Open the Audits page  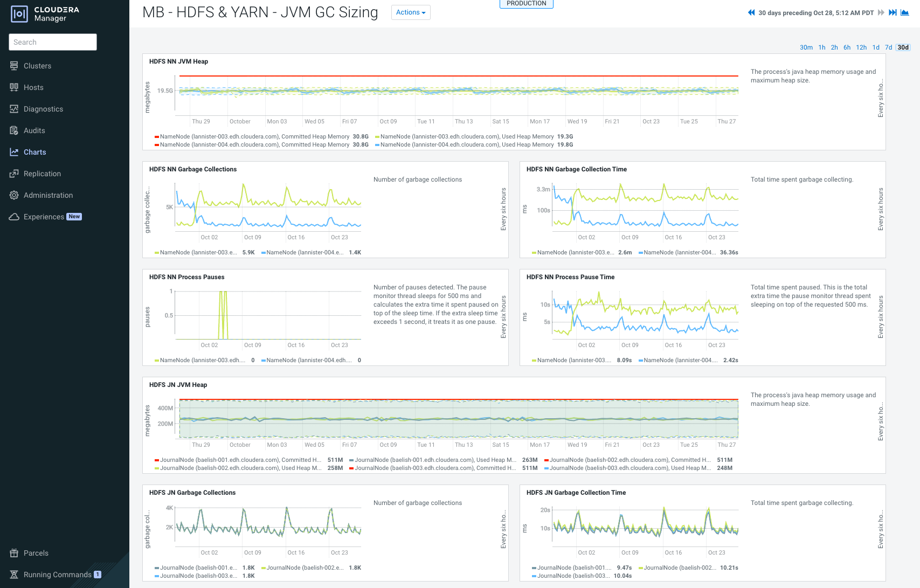tap(34, 130)
